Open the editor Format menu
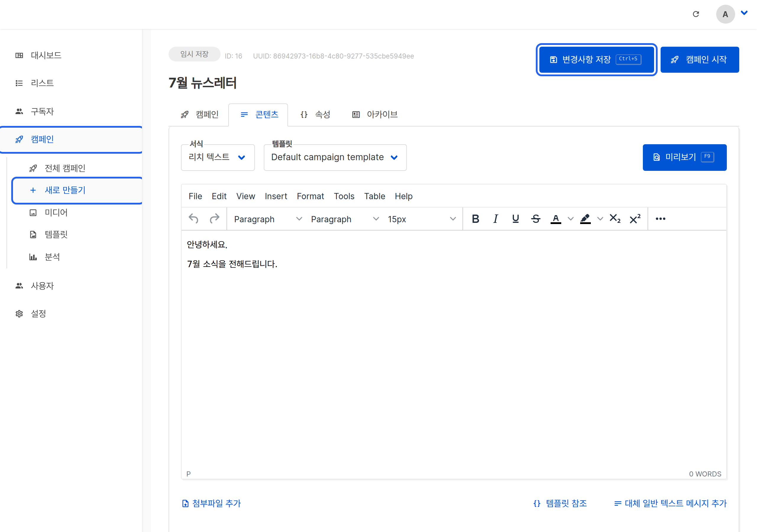The width and height of the screenshot is (757, 532). (310, 196)
